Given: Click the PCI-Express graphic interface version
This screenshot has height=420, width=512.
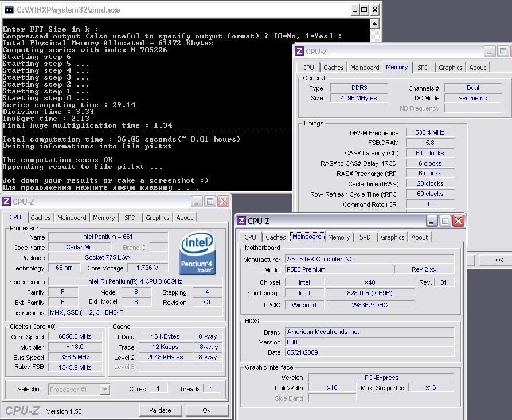Looking at the screenshot, I should [x=381, y=378].
